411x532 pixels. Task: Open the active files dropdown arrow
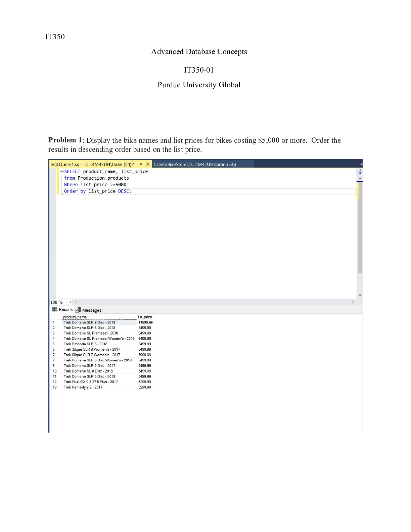click(x=361, y=165)
